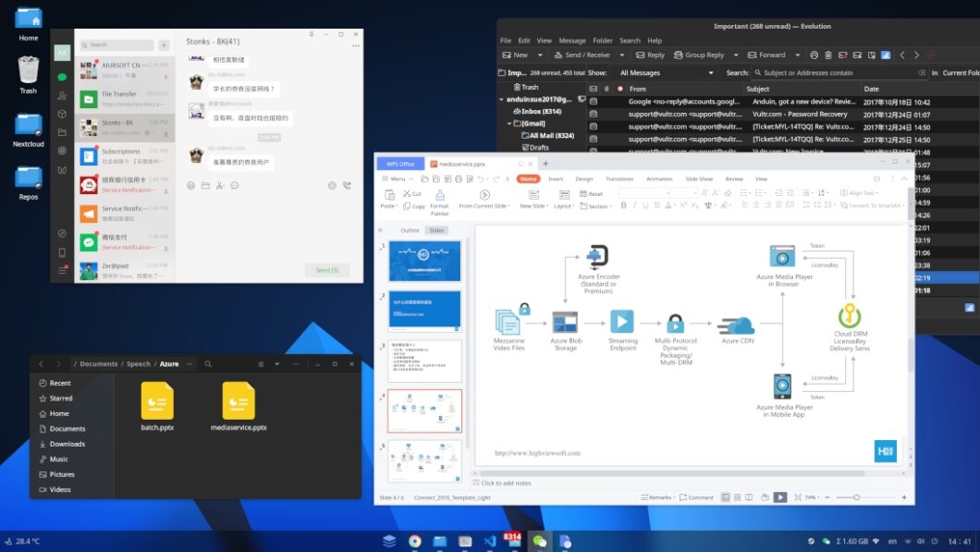Click the Print icon in Evolution toolbar
This screenshot has height=552, width=980.
click(x=813, y=55)
